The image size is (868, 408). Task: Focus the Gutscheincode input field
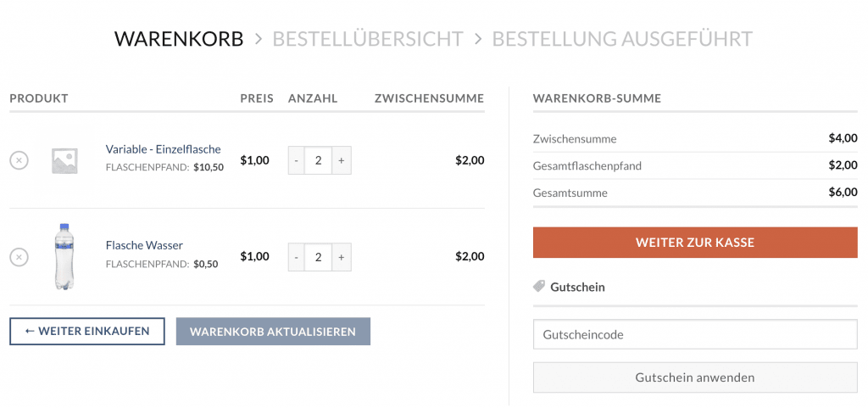click(695, 334)
